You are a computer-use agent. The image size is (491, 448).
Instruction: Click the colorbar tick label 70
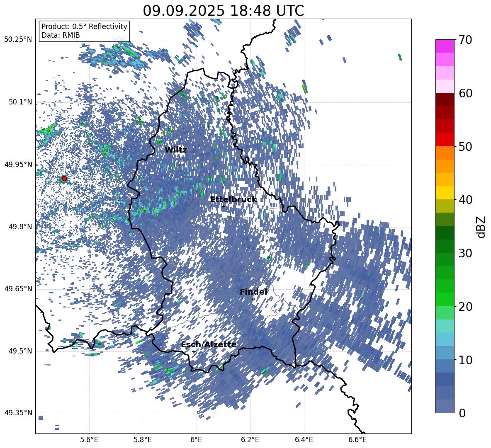point(465,40)
